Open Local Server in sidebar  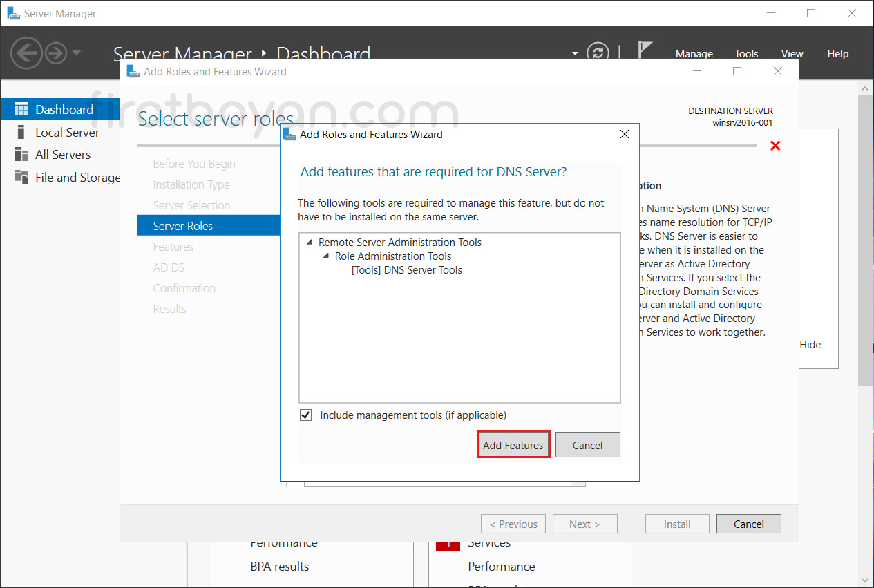(67, 132)
